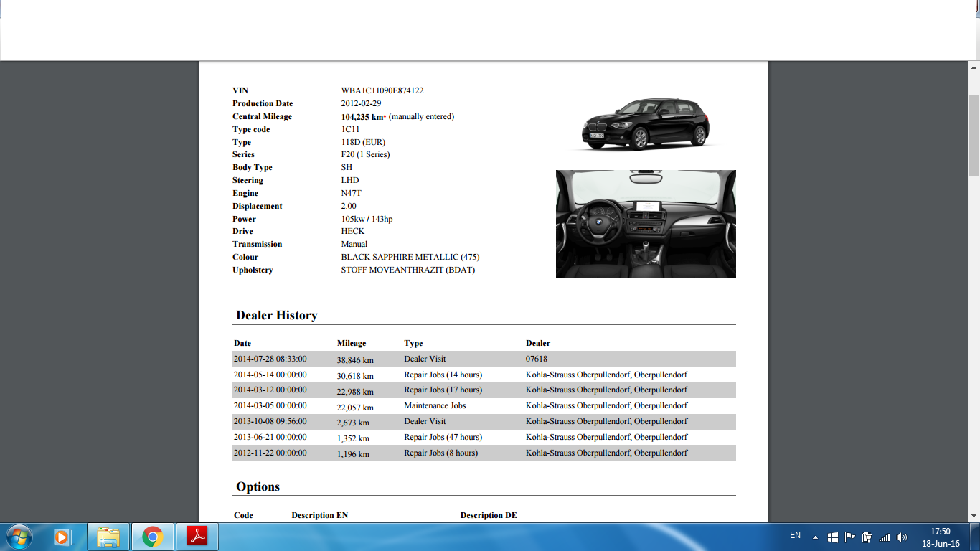Open the Windows Start menu orb

tap(18, 537)
